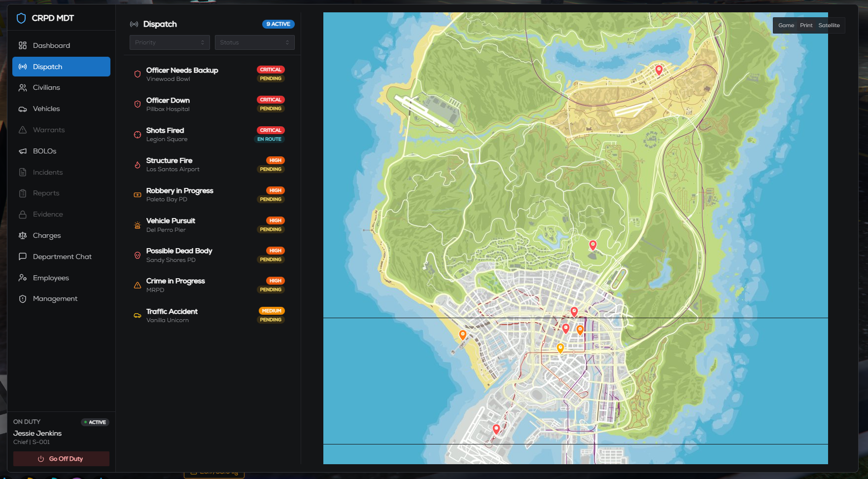The width and height of the screenshot is (868, 479).
Task: Click the BOLOs megaphone icon
Action: pyautogui.click(x=23, y=151)
